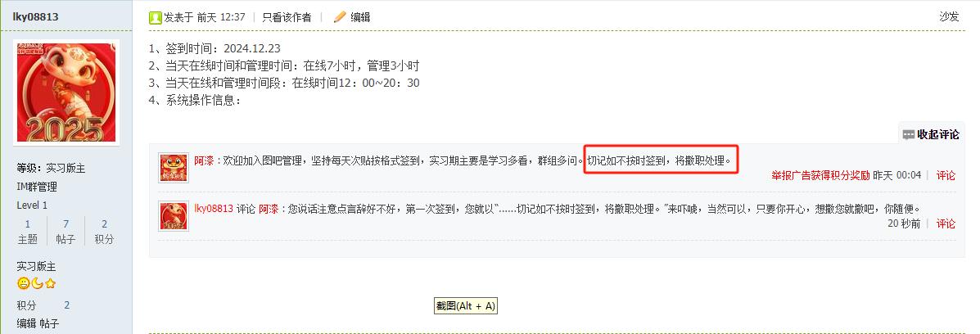Click 评论 next to 昨天 00:04
Screen dimensions: 980x334
click(946, 175)
